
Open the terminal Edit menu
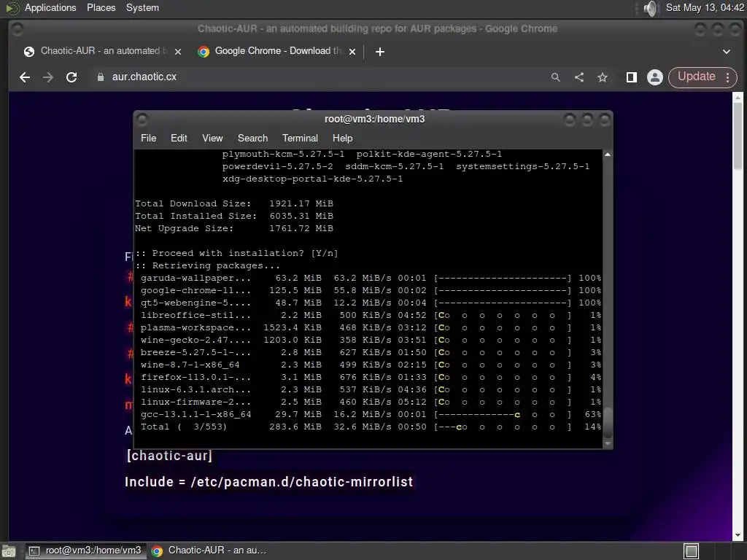[x=179, y=138]
